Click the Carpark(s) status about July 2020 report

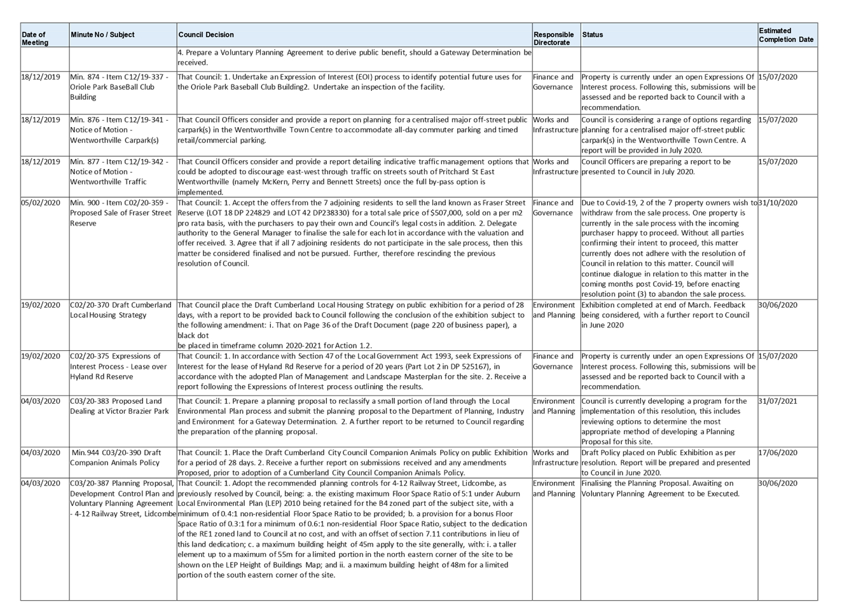point(666,135)
